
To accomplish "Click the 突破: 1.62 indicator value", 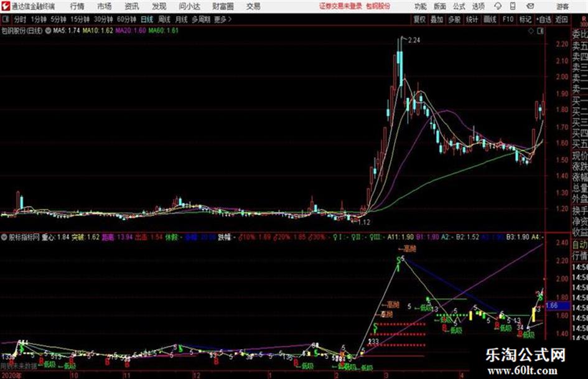I will [x=85, y=237].
